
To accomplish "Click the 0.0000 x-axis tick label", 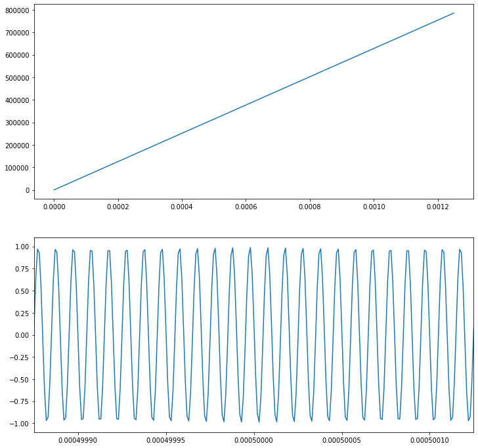I will click(54, 207).
